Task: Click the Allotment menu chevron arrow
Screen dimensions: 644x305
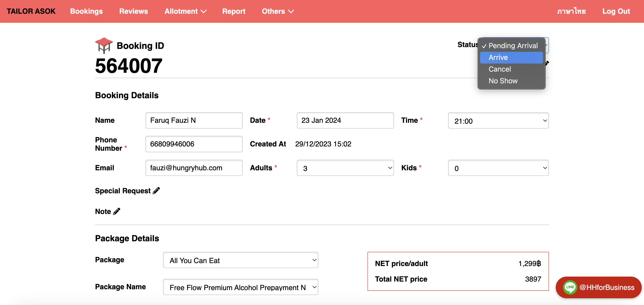Action: [x=204, y=11]
